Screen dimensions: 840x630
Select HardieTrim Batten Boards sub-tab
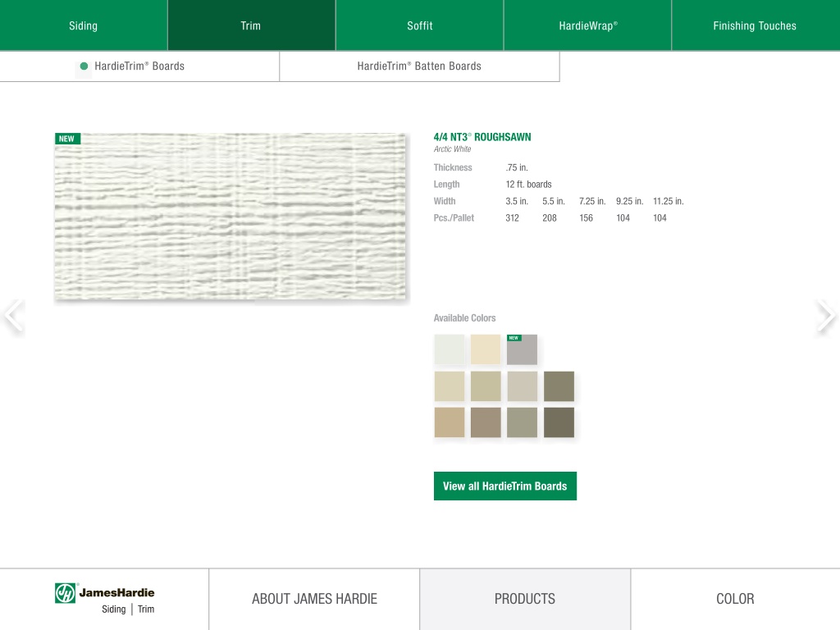[x=419, y=66]
